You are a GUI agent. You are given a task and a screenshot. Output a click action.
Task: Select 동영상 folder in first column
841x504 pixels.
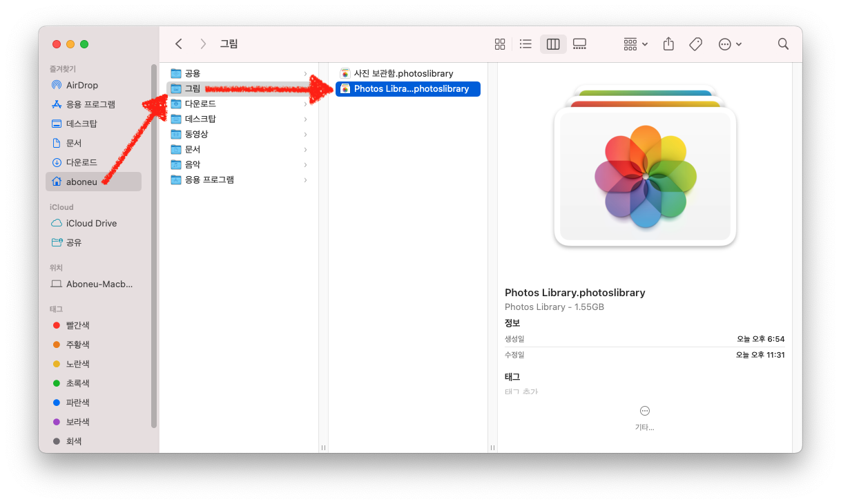click(x=239, y=134)
